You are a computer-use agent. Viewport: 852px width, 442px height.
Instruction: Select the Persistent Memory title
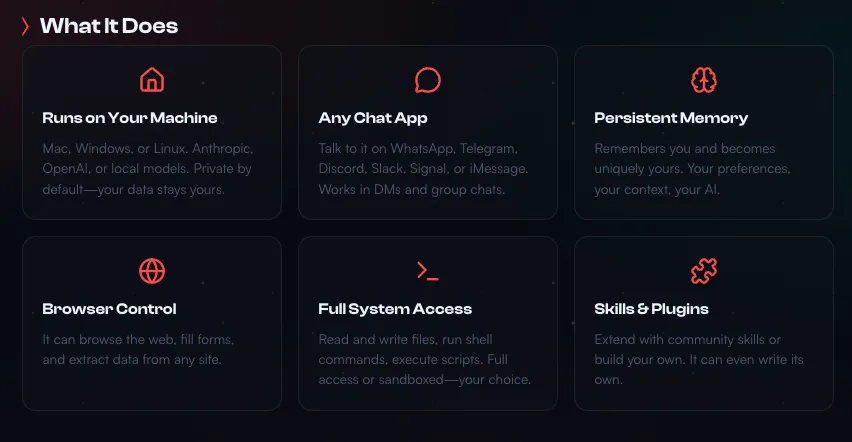(671, 118)
